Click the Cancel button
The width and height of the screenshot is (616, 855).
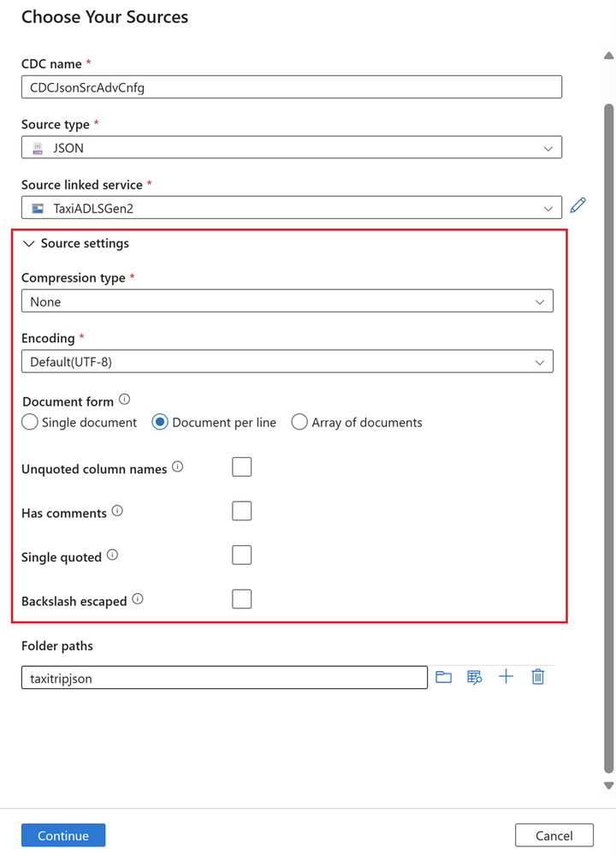[x=554, y=835]
